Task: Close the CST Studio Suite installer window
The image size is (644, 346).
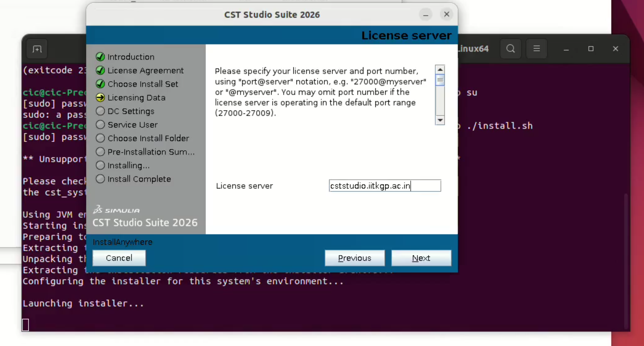Action: click(446, 14)
